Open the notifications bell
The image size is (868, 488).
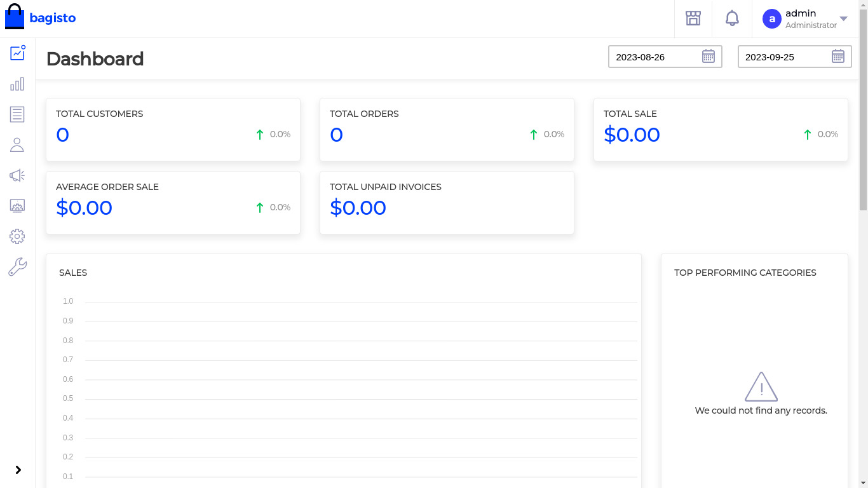tap(732, 18)
